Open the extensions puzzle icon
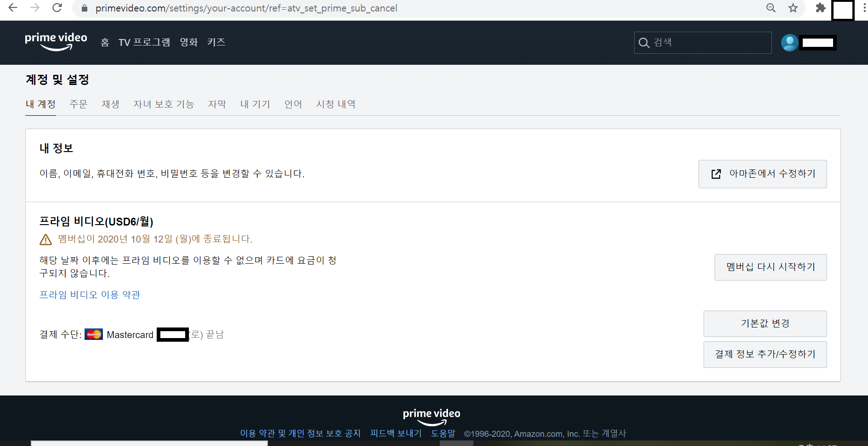The image size is (868, 446). tap(821, 8)
